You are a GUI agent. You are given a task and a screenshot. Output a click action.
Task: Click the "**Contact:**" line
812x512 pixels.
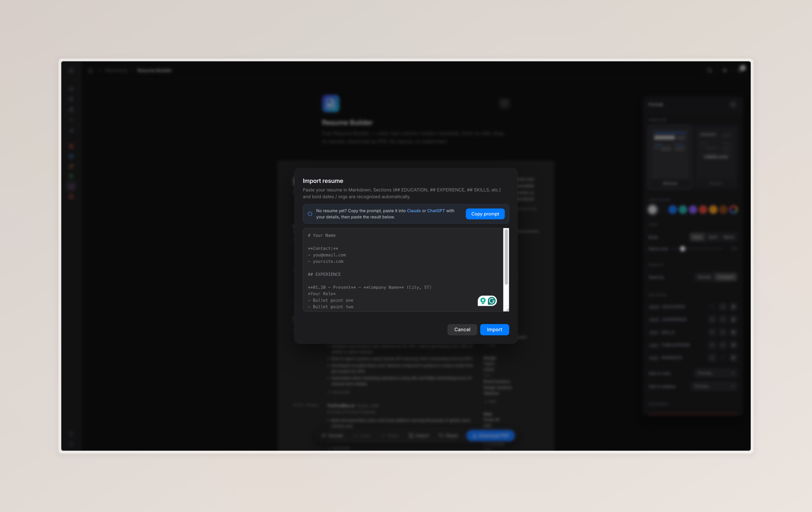(323, 248)
